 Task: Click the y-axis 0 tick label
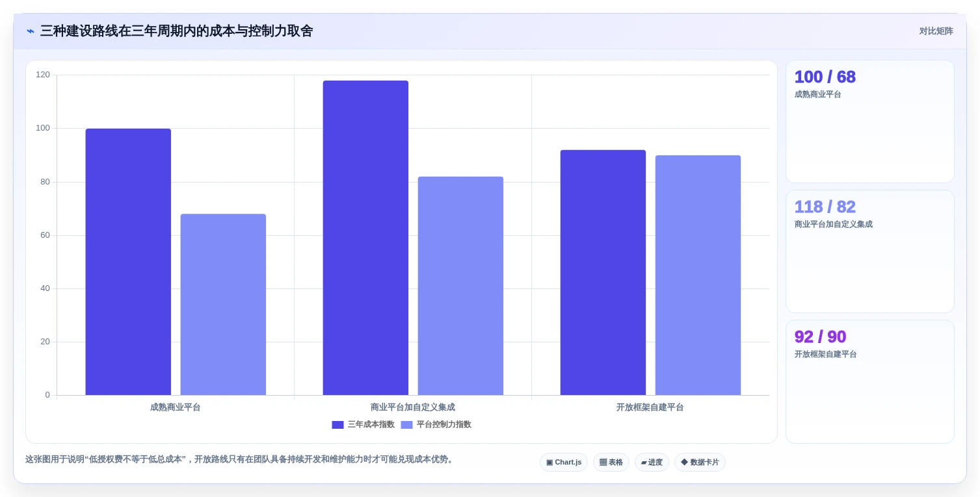[x=47, y=395]
